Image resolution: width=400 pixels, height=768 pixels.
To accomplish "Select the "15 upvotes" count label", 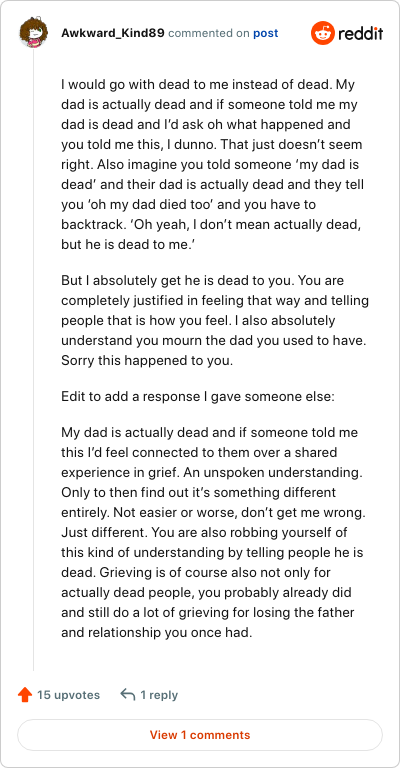I will point(69,695).
